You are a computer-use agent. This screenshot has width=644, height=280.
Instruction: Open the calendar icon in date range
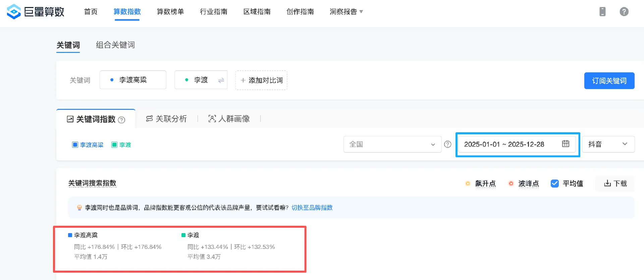click(566, 144)
